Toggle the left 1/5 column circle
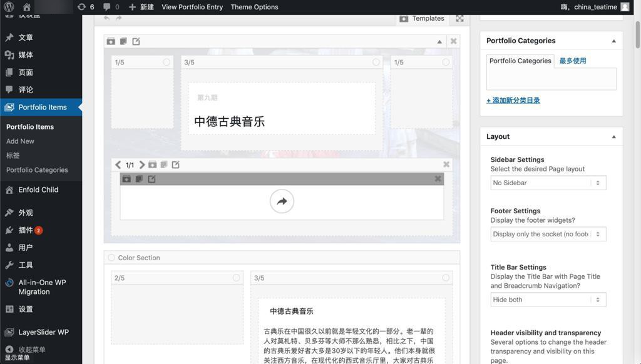The image size is (641, 364). pos(167,62)
